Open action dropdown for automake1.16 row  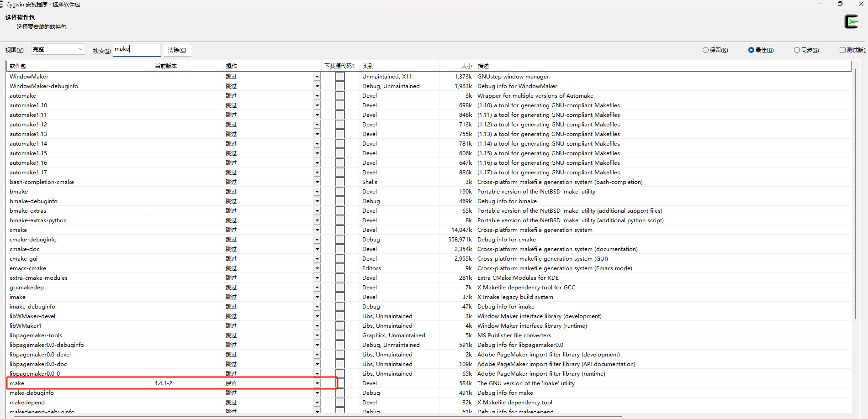[317, 163]
